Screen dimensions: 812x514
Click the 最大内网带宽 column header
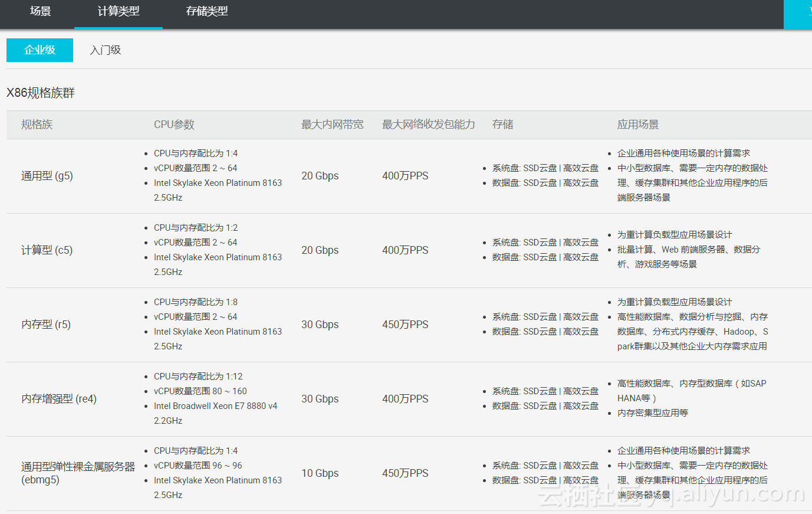333,125
